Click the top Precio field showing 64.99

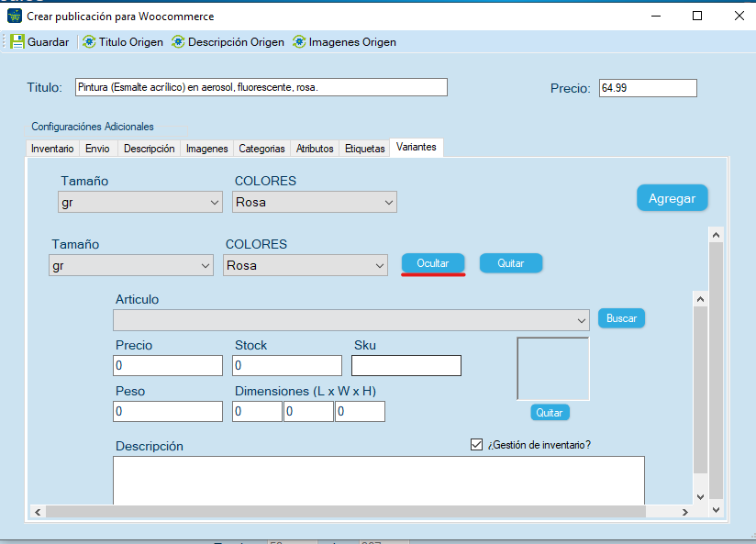(x=648, y=88)
